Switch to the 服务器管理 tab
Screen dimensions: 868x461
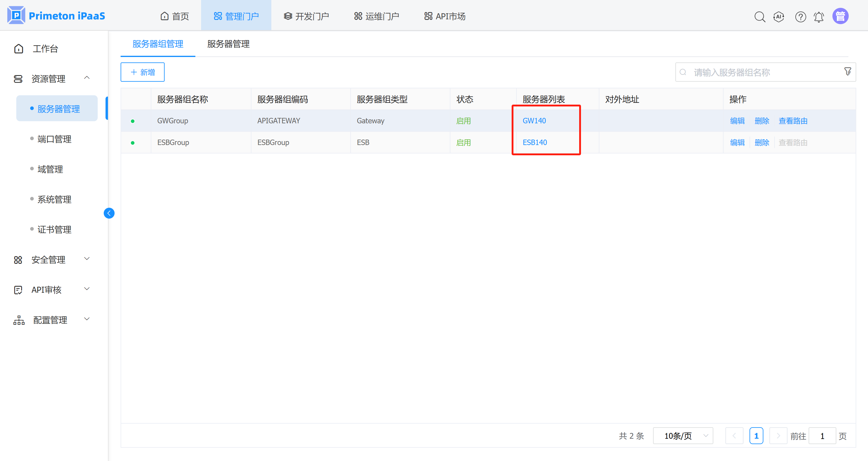pyautogui.click(x=228, y=44)
